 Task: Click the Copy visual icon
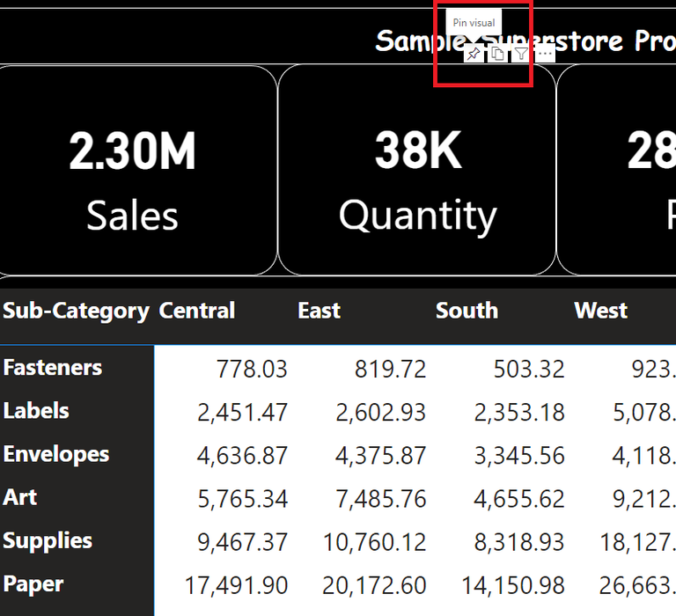point(497,55)
